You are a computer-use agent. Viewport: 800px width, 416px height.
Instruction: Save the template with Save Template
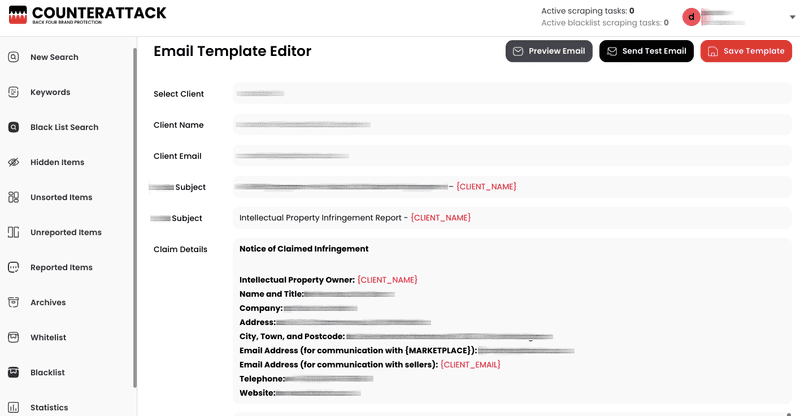[x=746, y=51]
